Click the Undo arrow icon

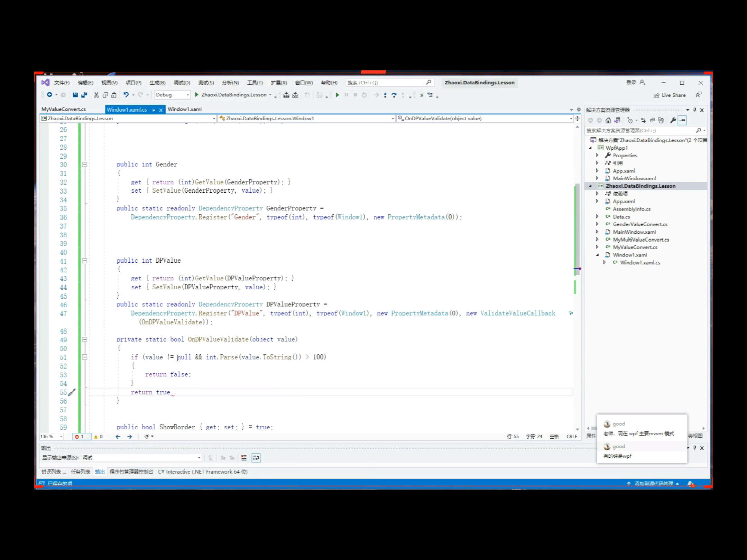point(126,95)
